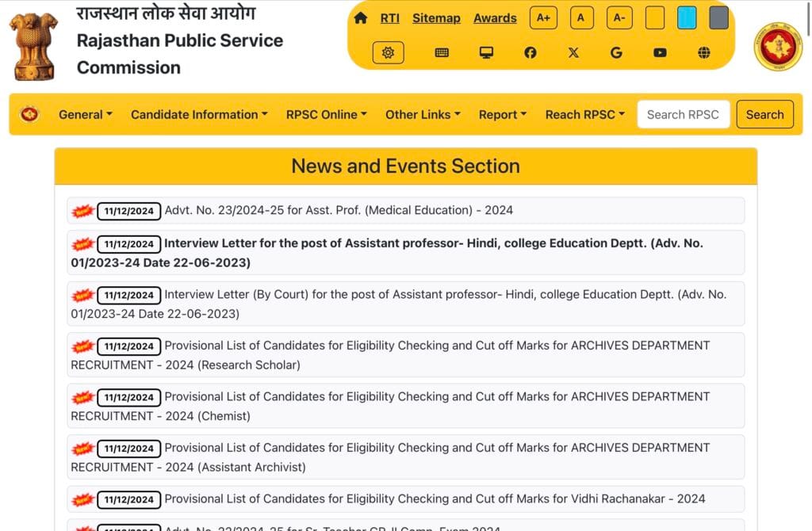Click the Ashoka emblem logo
Viewport: 812px width, 531px height.
click(33, 47)
